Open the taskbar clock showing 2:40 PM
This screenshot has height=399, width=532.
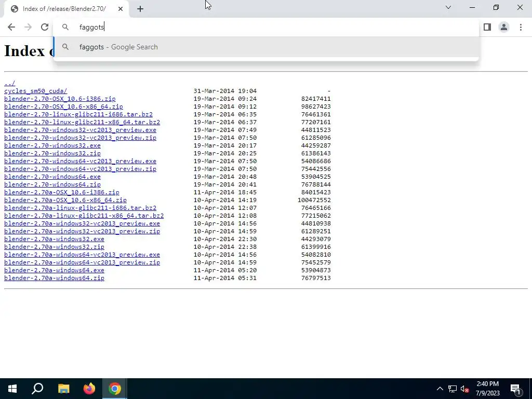487,389
